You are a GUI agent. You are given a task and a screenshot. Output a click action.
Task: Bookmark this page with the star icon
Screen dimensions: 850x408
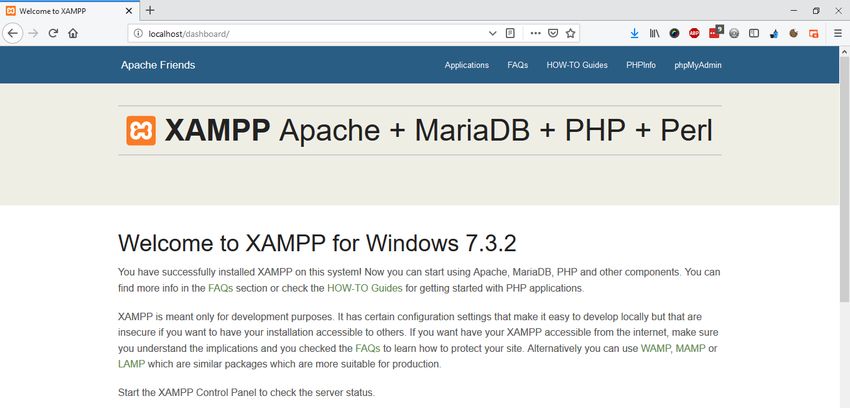[x=570, y=33]
